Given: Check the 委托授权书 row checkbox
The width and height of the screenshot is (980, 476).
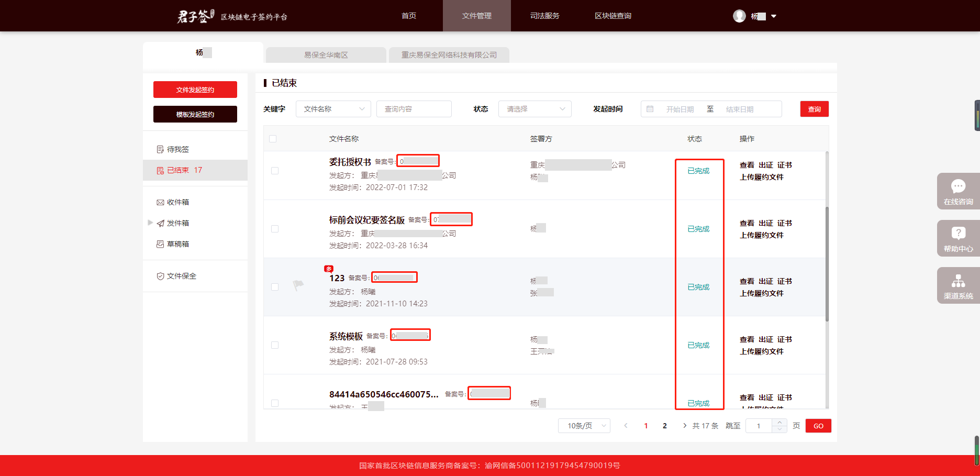Looking at the screenshot, I should pos(275,171).
